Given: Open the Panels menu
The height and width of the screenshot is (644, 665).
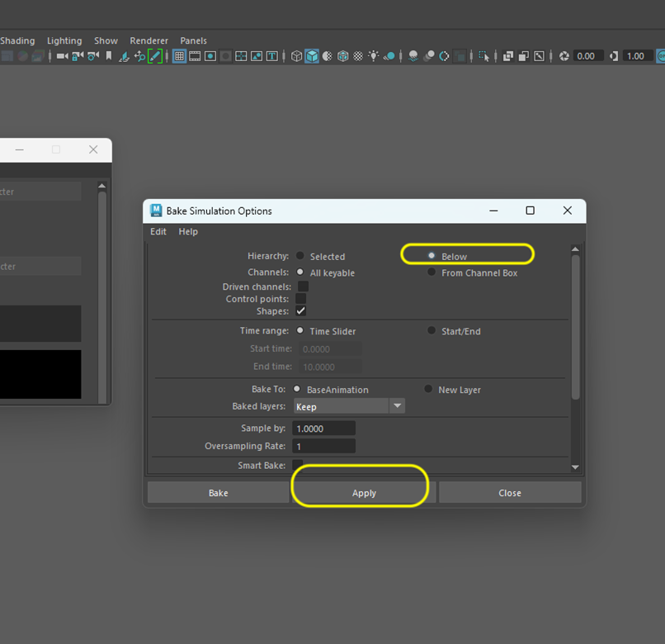Looking at the screenshot, I should 194,40.
